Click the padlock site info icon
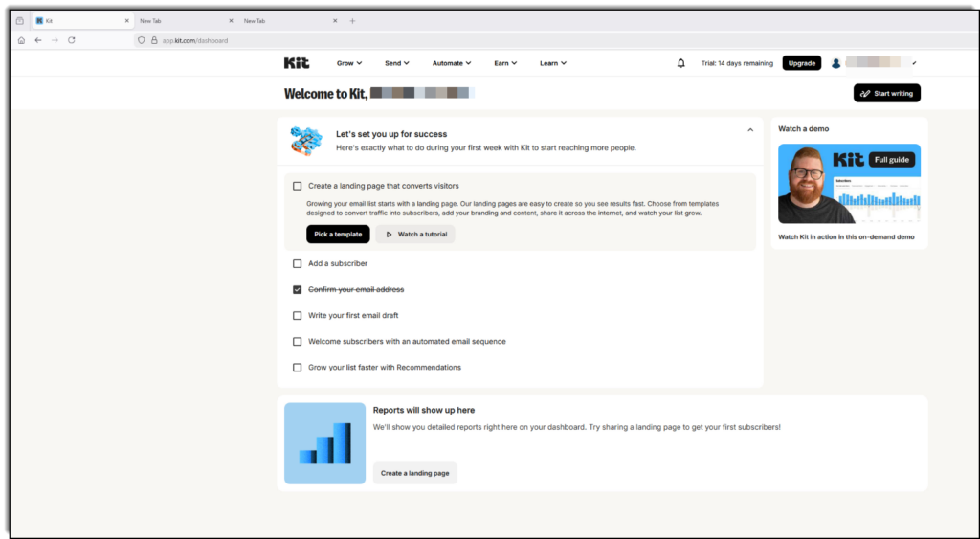Image resolution: width=980 pixels, height=539 pixels. click(x=154, y=40)
